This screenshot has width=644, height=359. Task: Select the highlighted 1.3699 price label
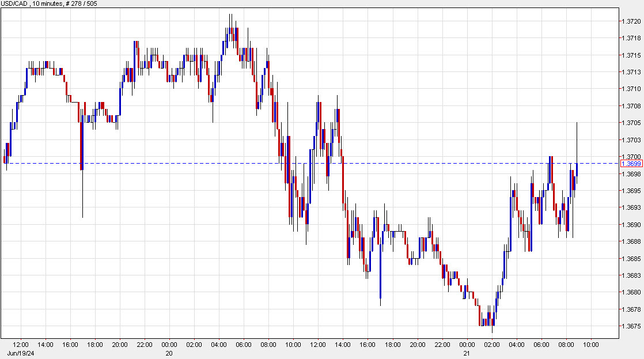click(x=631, y=164)
